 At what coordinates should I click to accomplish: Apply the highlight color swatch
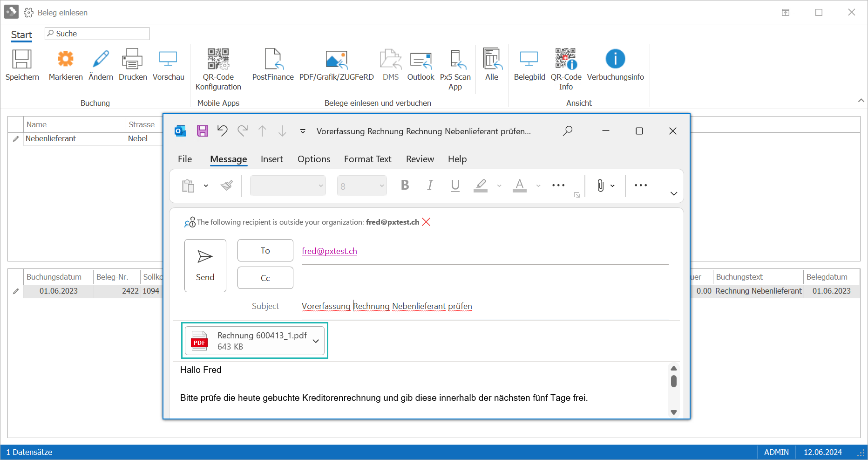pyautogui.click(x=481, y=185)
